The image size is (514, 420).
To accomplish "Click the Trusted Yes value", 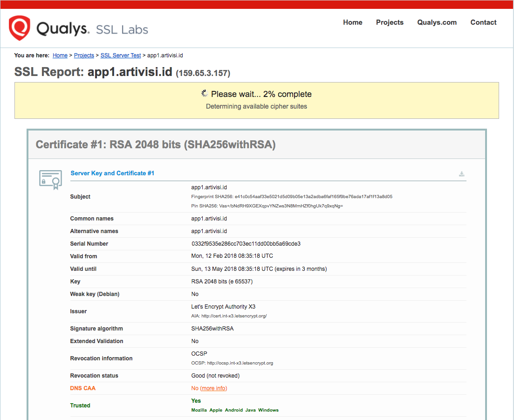I will [x=196, y=401].
